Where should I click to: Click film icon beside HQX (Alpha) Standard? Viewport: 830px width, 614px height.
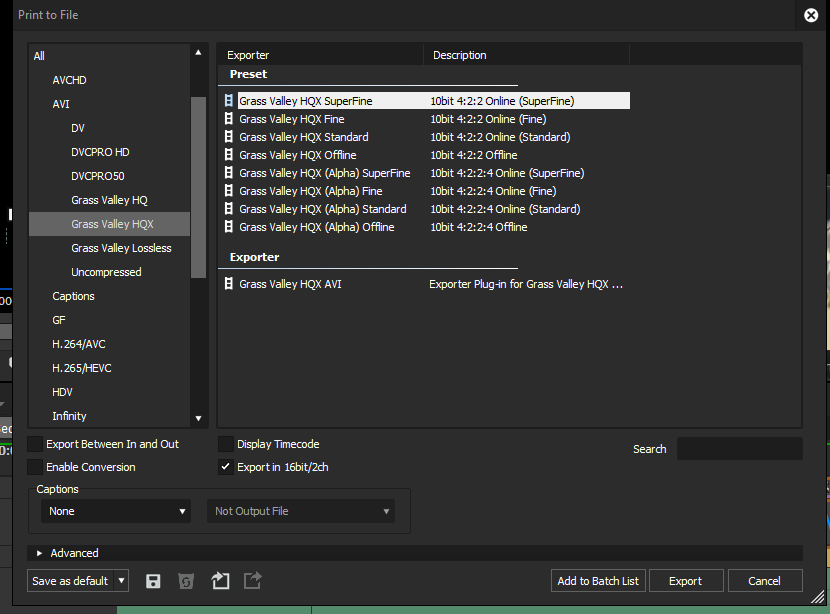click(229, 209)
